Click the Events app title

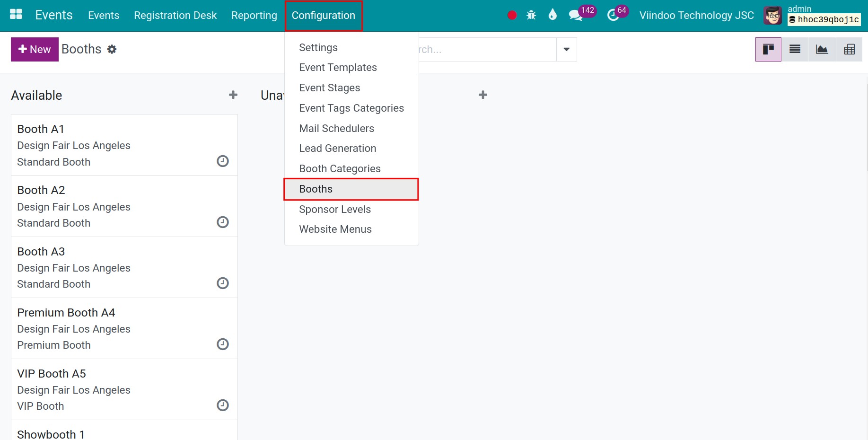coord(54,15)
